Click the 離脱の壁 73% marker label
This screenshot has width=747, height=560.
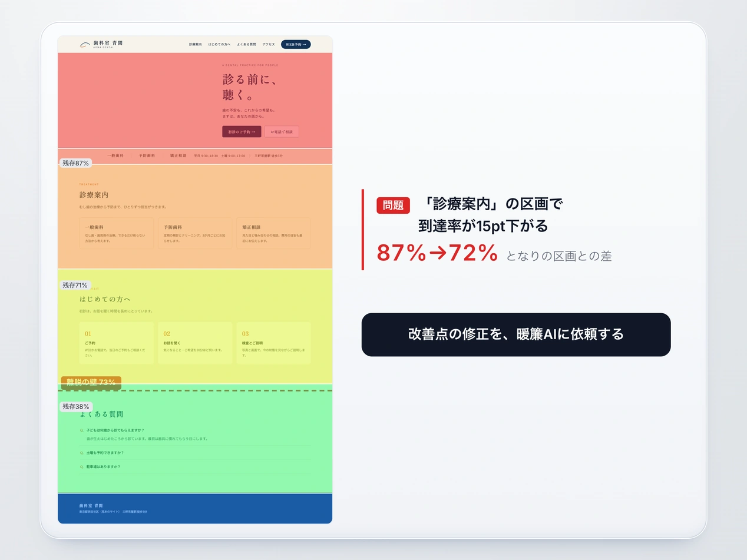pyautogui.click(x=91, y=382)
